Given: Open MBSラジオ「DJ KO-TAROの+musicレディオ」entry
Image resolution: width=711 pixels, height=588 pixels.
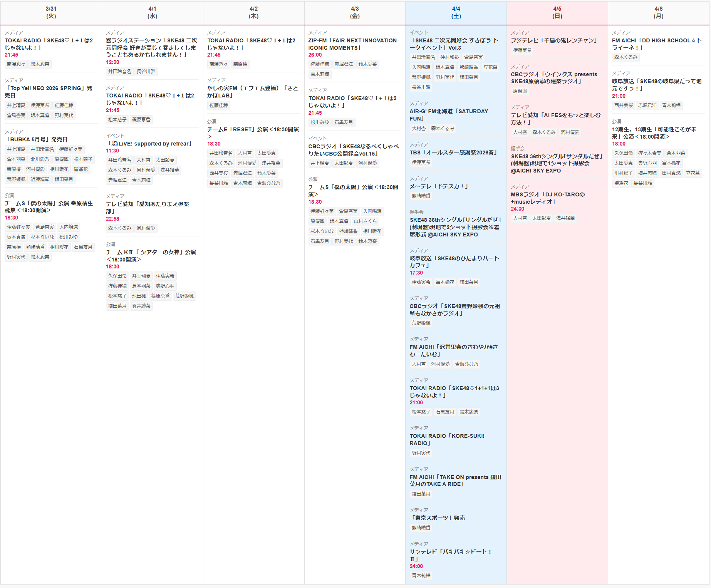Looking at the screenshot, I should coord(548,198).
